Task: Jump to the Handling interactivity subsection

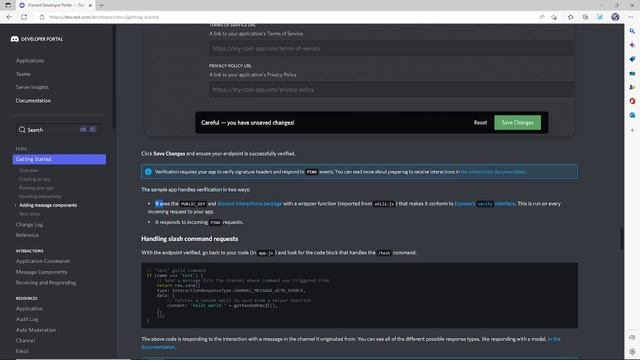Action: (x=40, y=196)
